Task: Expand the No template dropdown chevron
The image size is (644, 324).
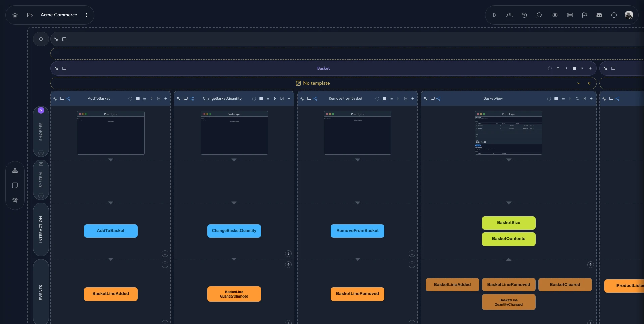Action: [579, 83]
